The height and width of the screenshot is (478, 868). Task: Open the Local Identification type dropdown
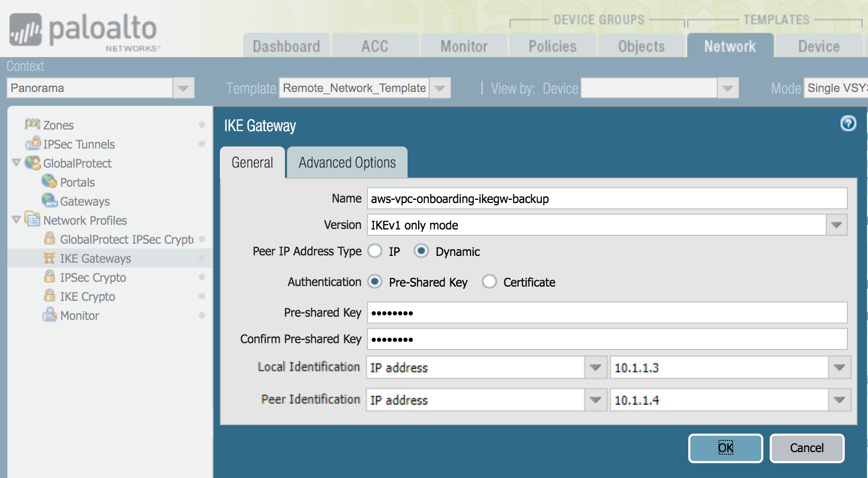click(x=595, y=367)
